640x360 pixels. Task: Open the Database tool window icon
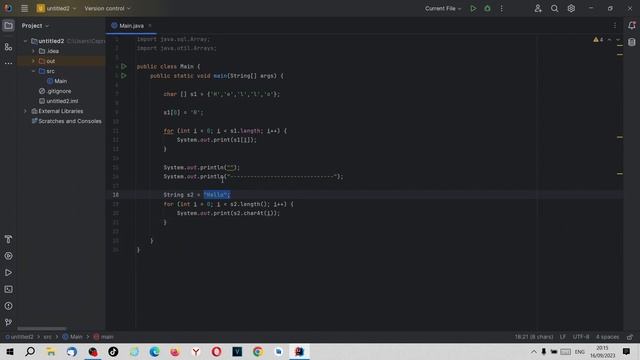pos(632,42)
